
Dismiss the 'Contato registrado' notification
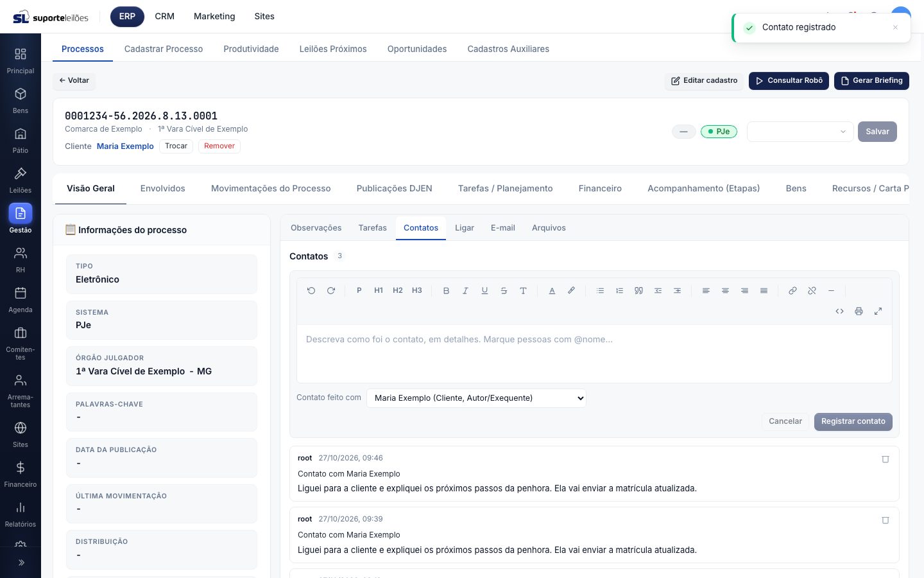[x=895, y=28]
